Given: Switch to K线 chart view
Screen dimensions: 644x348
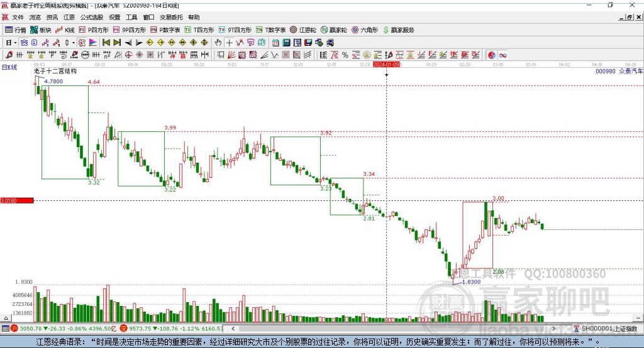Looking at the screenshot, I should click(65, 30).
